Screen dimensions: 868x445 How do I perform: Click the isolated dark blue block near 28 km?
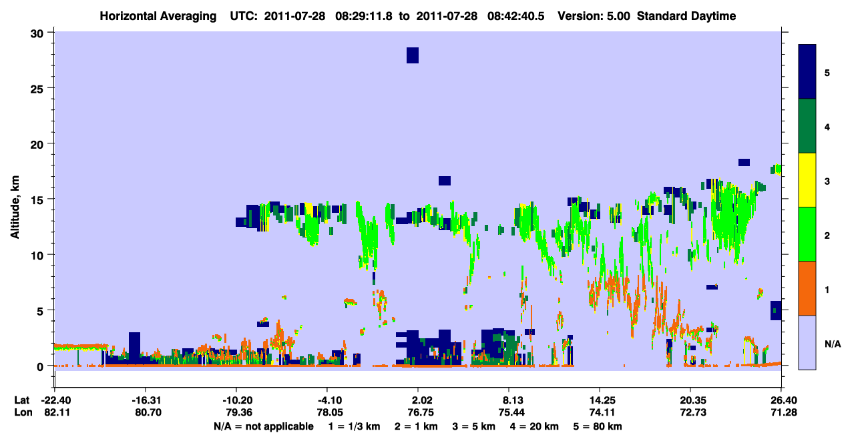[413, 55]
